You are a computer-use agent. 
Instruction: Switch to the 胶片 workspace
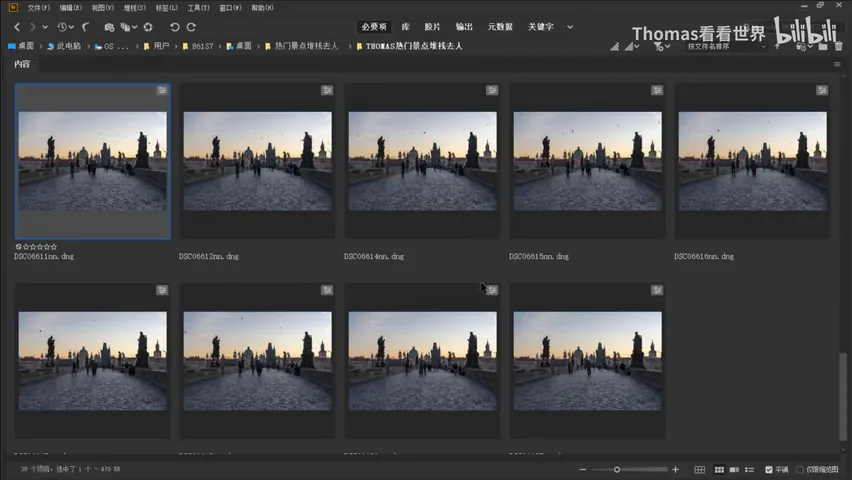tap(433, 27)
